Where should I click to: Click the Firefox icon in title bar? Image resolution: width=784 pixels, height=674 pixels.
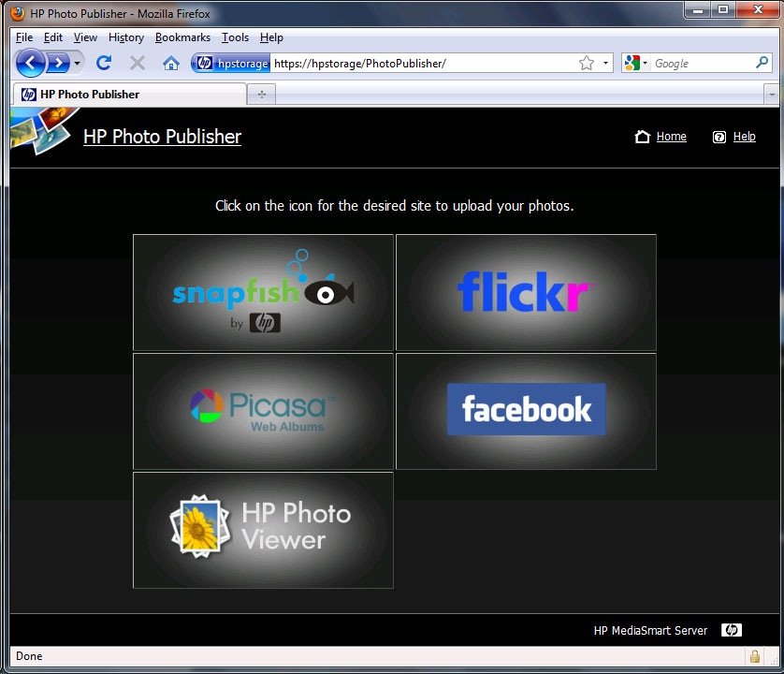pyautogui.click(x=18, y=13)
